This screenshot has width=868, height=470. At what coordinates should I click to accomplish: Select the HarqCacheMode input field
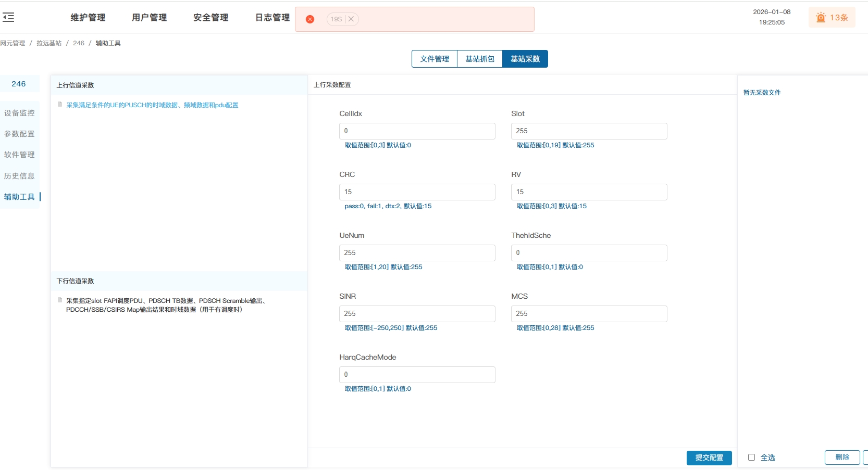[417, 375]
